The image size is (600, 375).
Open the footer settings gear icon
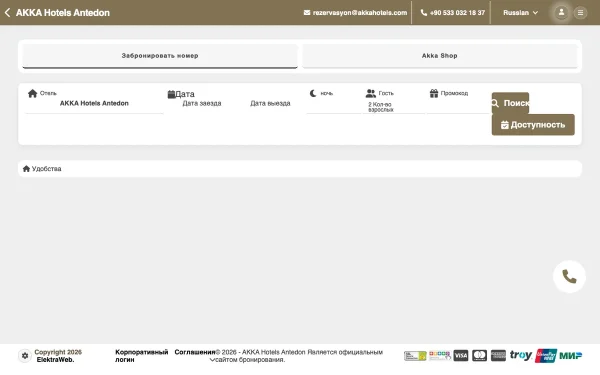pyautogui.click(x=25, y=356)
